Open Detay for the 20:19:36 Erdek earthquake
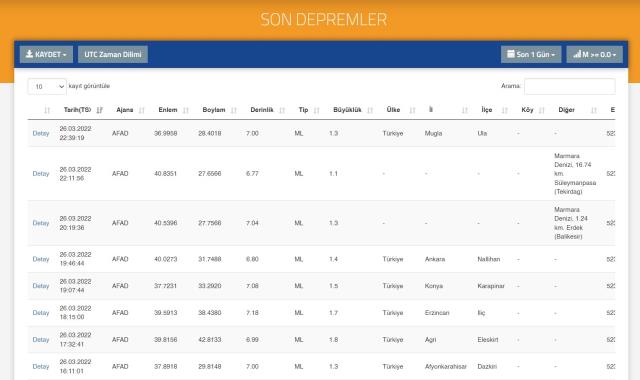 tap(41, 223)
